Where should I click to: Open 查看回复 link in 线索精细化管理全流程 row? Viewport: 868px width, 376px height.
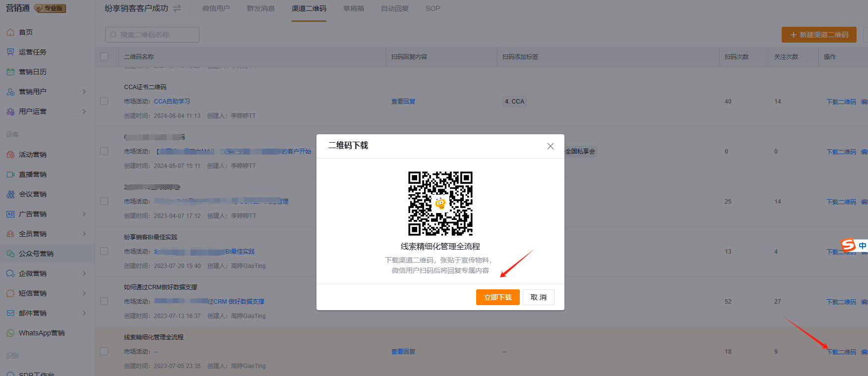[403, 352]
